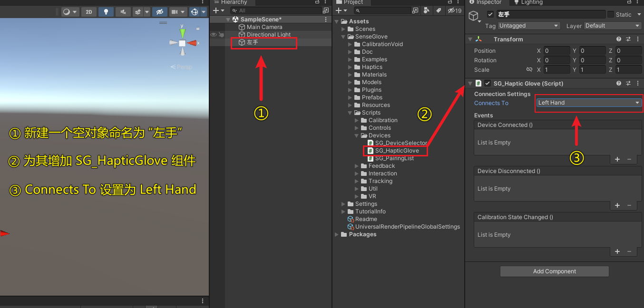Toggle hidden objects visibility in scene

point(160,12)
